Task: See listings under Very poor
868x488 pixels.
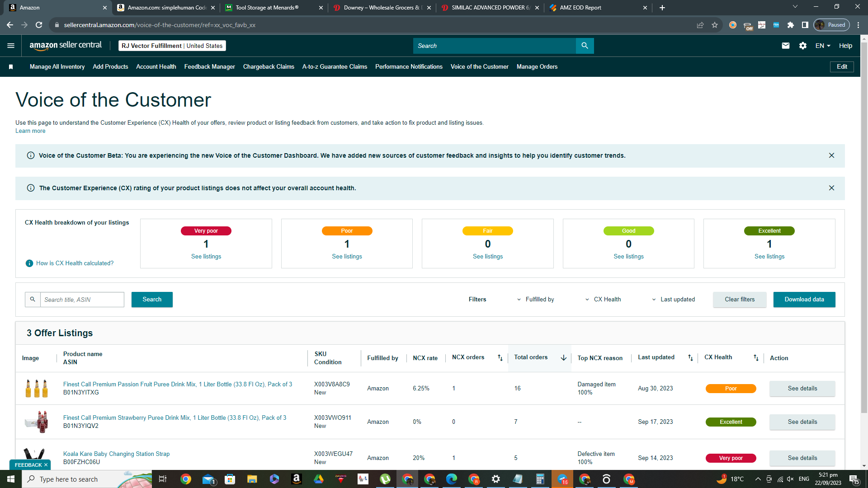Action: point(206,257)
